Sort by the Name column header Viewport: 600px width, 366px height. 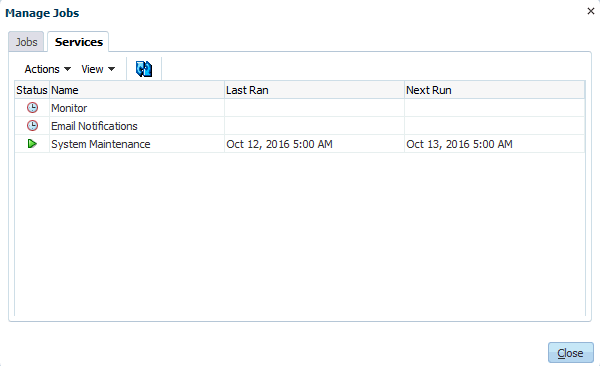[x=137, y=90]
